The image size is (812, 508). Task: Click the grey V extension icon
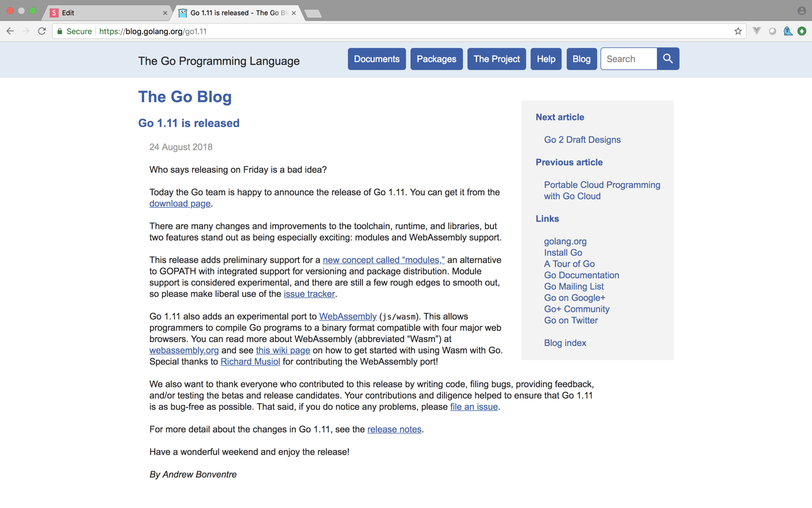click(x=756, y=31)
